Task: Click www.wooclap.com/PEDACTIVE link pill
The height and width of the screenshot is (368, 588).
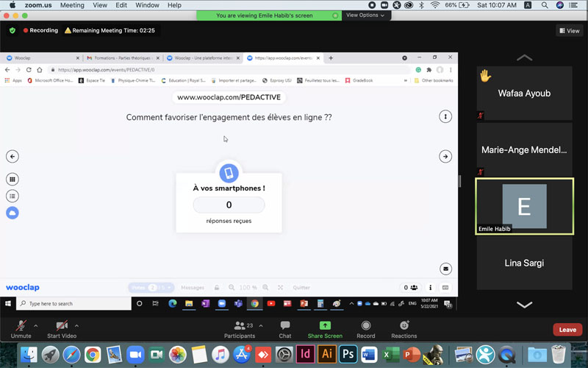Action: point(229,97)
